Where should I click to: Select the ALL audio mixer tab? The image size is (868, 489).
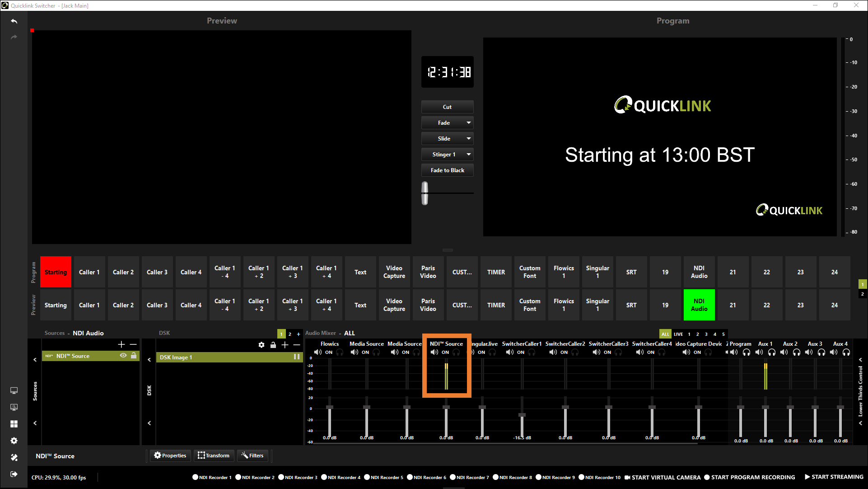tap(665, 334)
